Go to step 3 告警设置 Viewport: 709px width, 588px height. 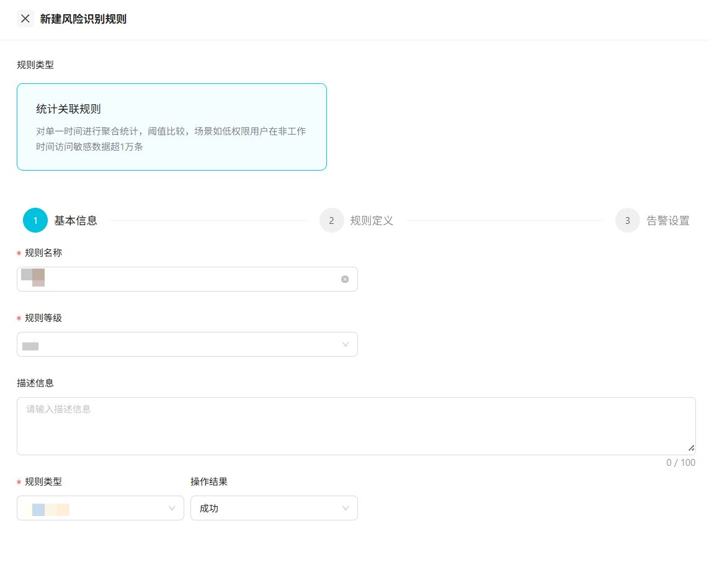(653, 220)
